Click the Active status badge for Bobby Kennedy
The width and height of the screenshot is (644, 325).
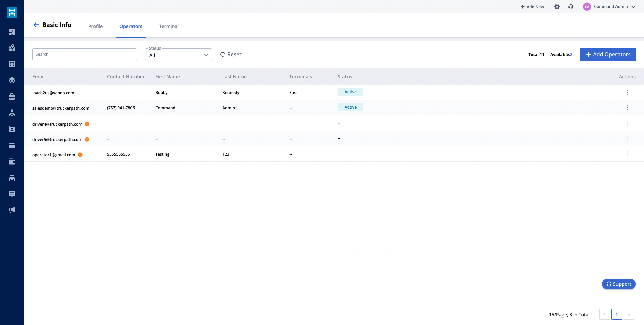(351, 92)
